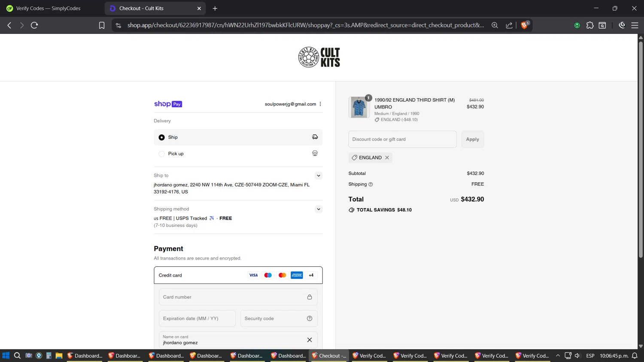Remove the ENGLAND discount code
644x362 pixels.
click(x=387, y=158)
